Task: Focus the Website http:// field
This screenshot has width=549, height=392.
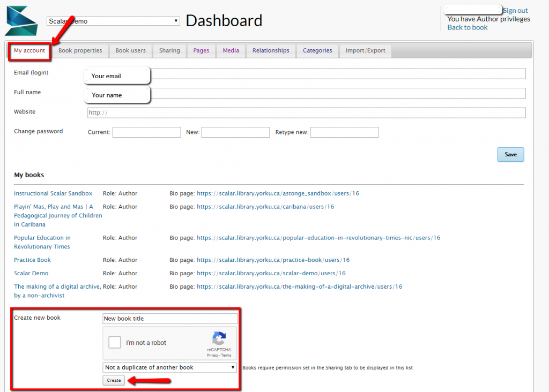Action: [x=306, y=112]
